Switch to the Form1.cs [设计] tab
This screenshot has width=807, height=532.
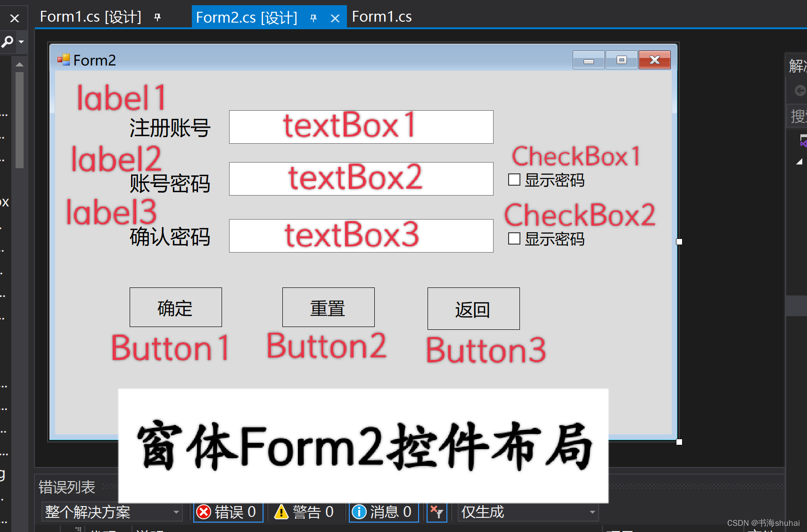(91, 17)
